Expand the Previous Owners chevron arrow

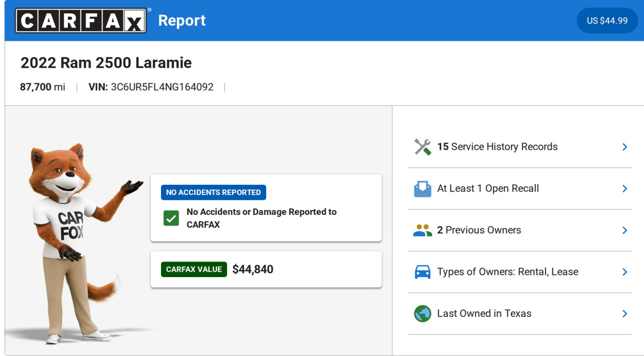625,230
